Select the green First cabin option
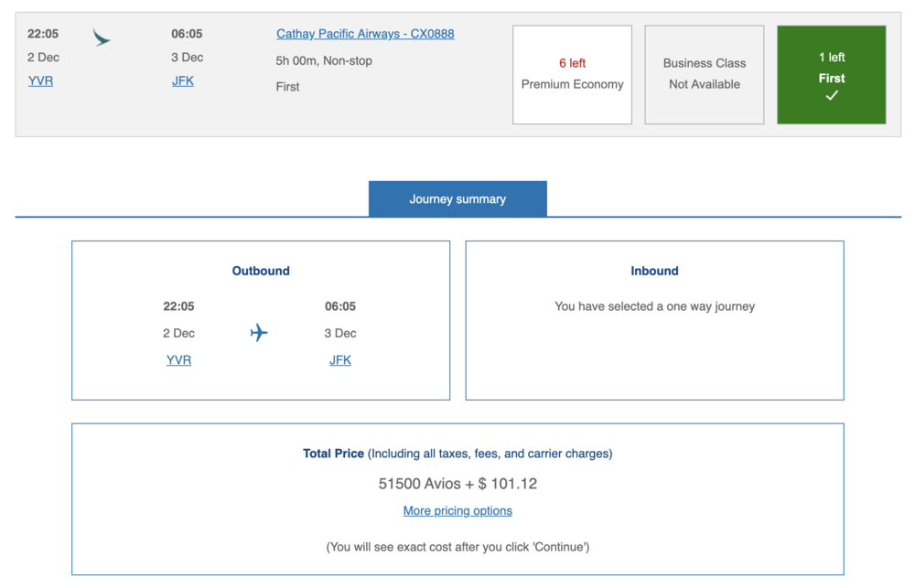 [831, 74]
